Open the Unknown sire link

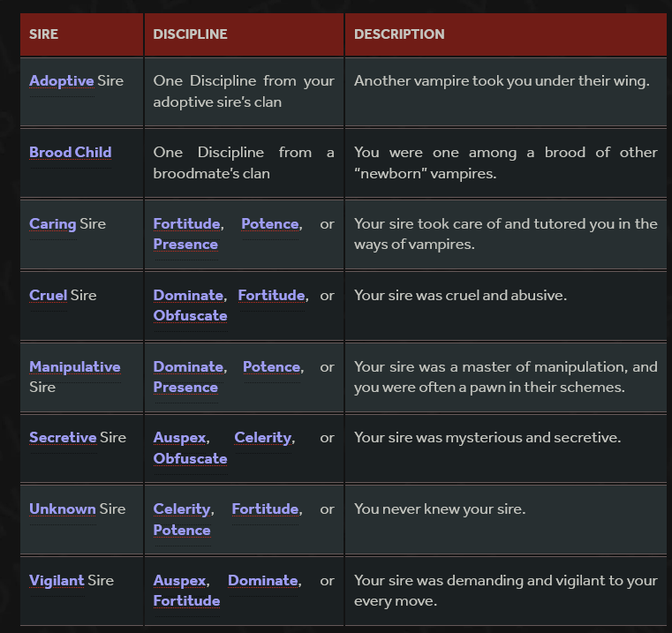point(63,509)
